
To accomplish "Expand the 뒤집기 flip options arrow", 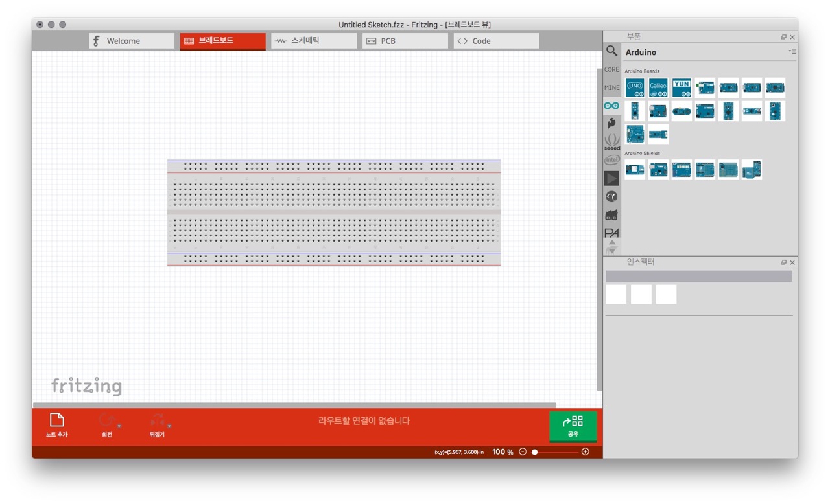I will click(169, 426).
